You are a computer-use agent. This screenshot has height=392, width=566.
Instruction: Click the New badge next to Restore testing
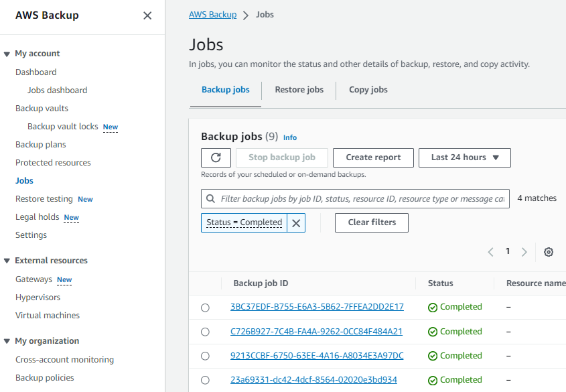point(85,199)
